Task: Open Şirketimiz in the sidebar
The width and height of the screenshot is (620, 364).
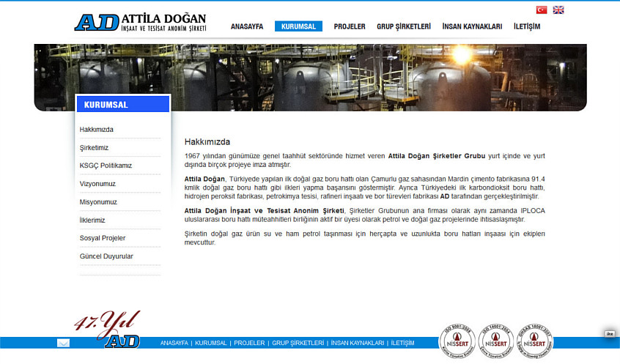Action: click(x=94, y=148)
